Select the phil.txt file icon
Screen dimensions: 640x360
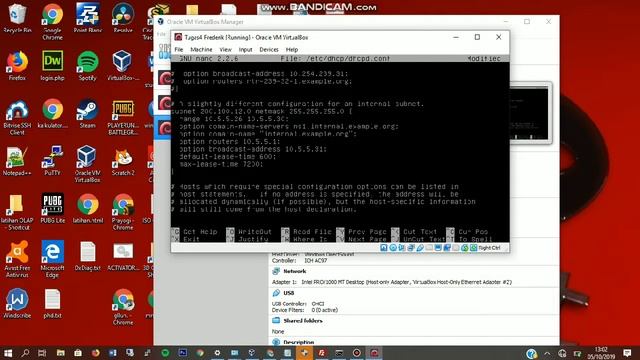point(52,303)
